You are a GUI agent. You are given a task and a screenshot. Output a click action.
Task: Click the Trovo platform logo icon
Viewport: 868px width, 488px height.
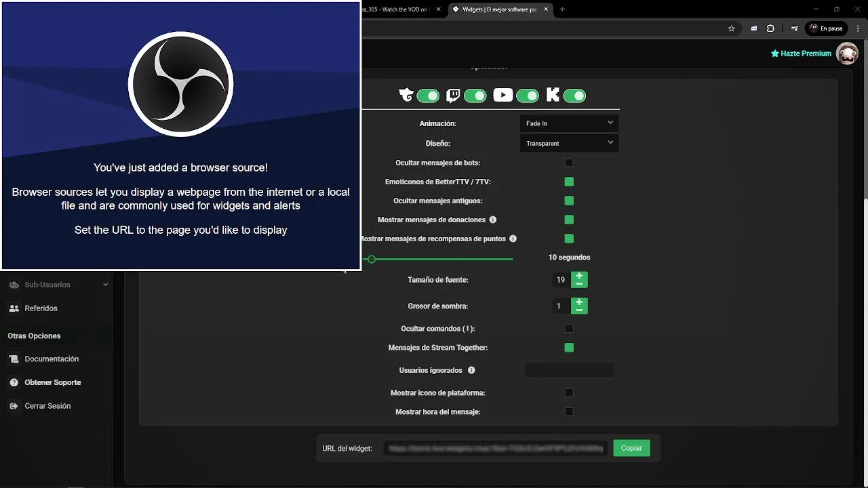406,96
